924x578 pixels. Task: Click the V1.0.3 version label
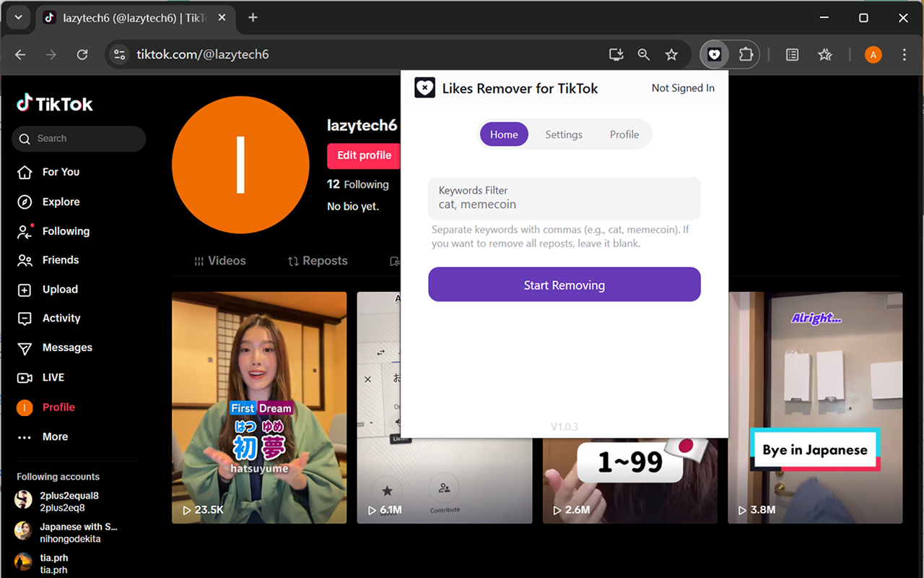tap(565, 427)
